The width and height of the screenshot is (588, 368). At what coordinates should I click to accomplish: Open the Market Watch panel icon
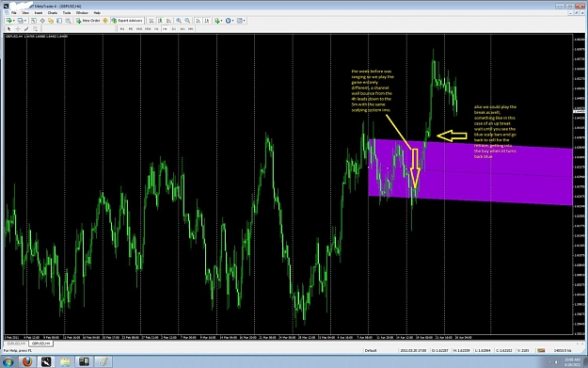click(x=33, y=21)
